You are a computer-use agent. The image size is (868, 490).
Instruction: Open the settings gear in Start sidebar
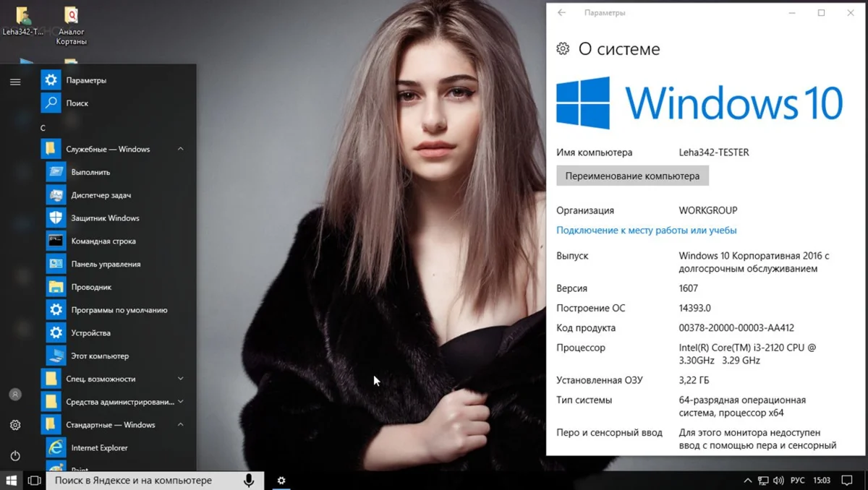(15, 425)
